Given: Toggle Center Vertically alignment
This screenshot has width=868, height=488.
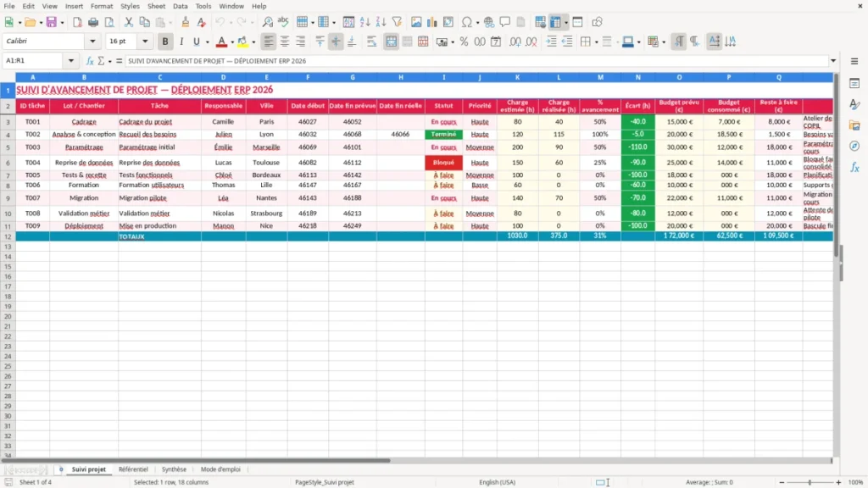Looking at the screenshot, I should (x=336, y=42).
